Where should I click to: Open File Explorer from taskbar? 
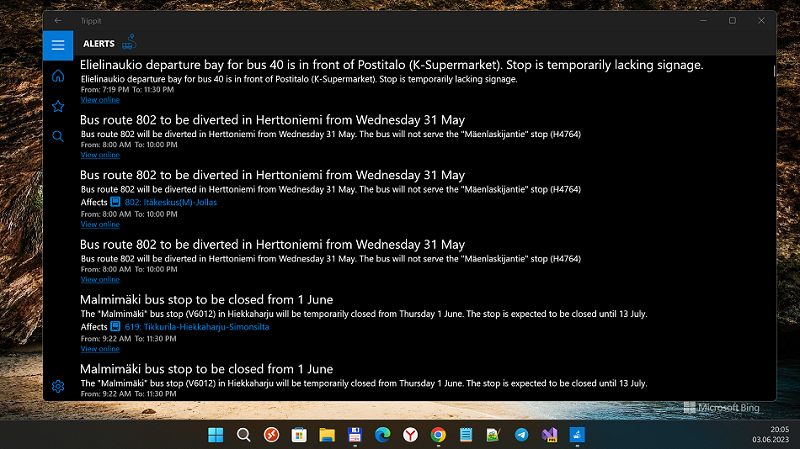(327, 435)
